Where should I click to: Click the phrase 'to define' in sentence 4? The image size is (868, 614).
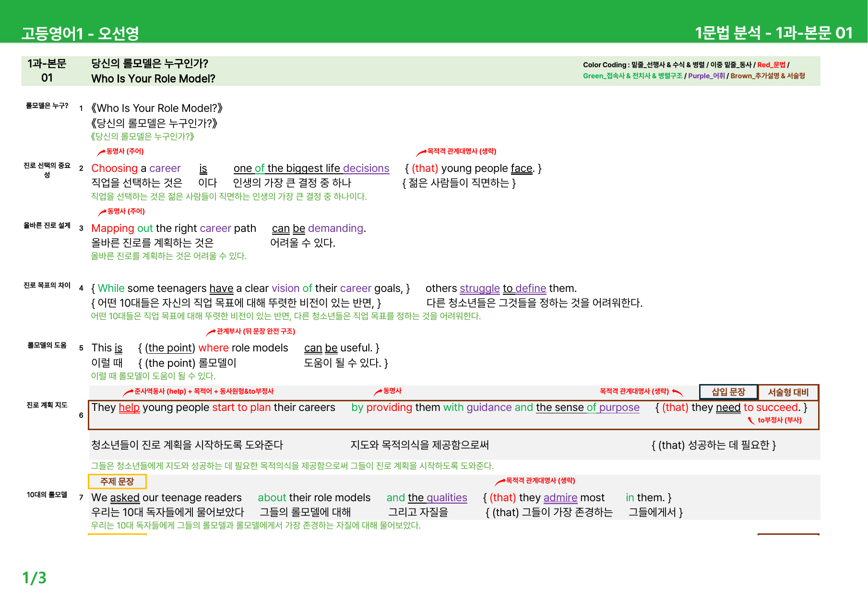coord(524,289)
